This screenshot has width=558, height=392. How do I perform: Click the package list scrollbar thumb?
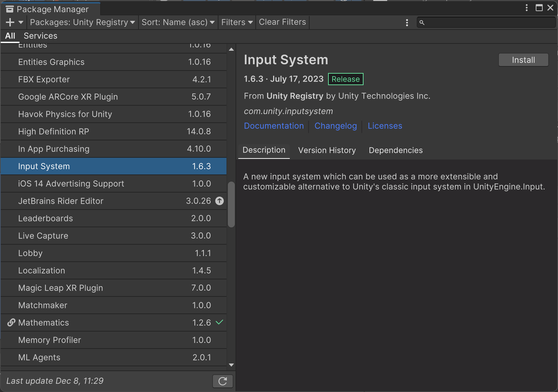pos(231,204)
